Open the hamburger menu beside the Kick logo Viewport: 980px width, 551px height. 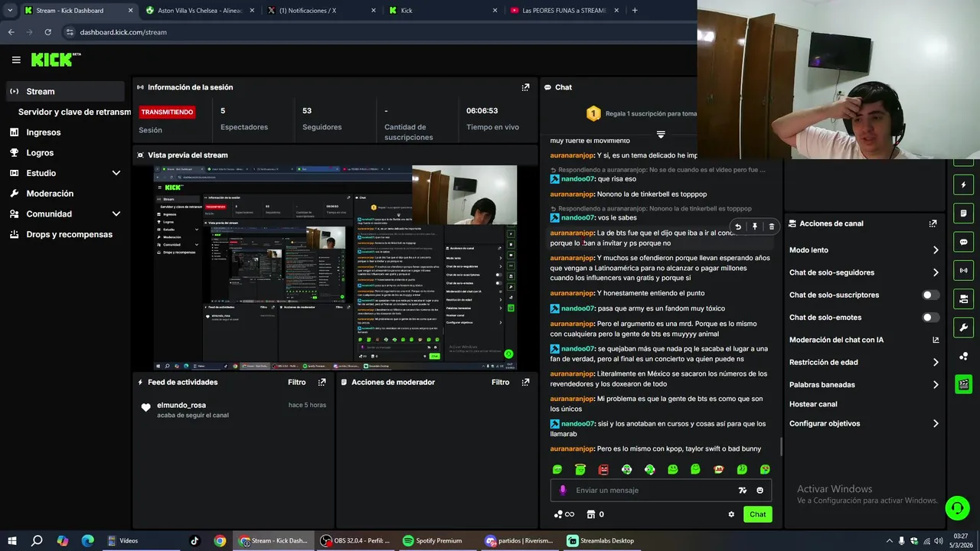[16, 60]
